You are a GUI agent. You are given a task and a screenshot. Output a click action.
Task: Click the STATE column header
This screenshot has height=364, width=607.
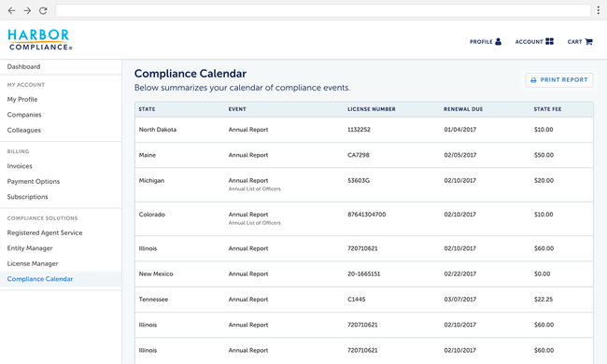click(x=148, y=109)
